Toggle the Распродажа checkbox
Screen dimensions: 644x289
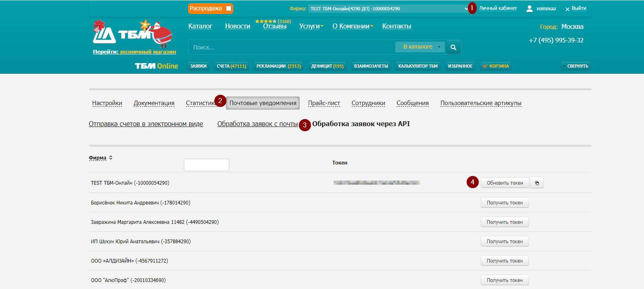tap(229, 9)
